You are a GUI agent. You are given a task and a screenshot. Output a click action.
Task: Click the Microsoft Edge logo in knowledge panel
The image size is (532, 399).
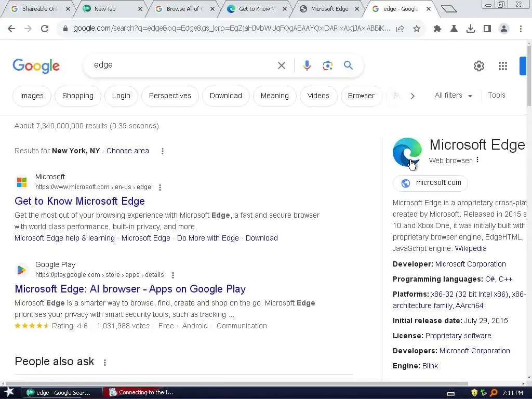pyautogui.click(x=407, y=152)
